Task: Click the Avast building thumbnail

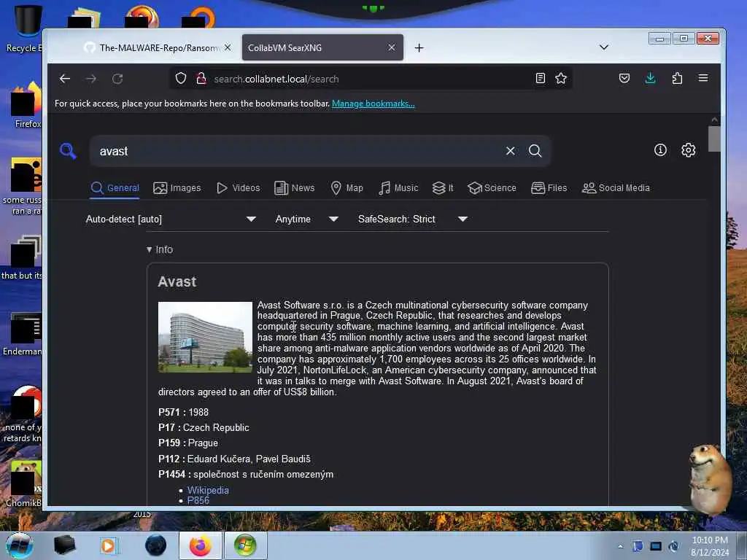Action: coord(205,337)
